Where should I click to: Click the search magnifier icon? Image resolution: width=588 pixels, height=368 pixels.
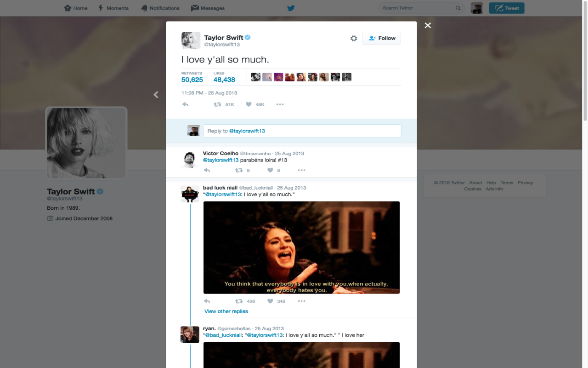click(458, 8)
